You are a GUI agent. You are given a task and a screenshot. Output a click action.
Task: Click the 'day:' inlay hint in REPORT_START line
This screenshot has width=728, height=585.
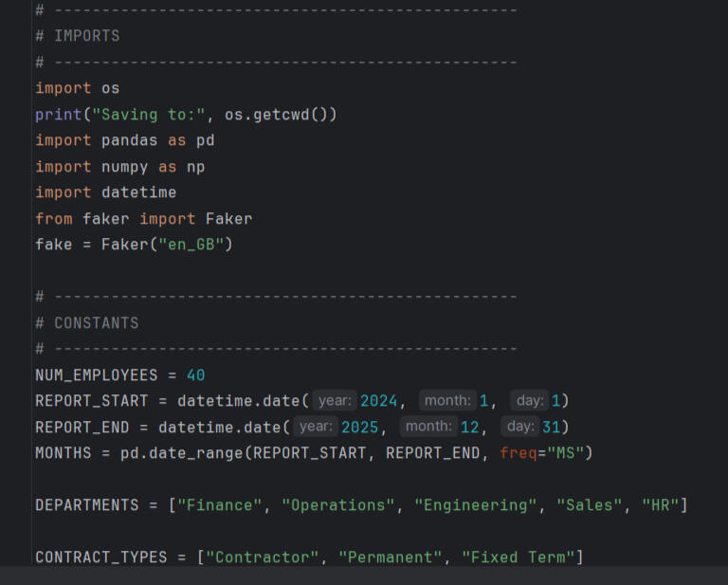point(530,401)
